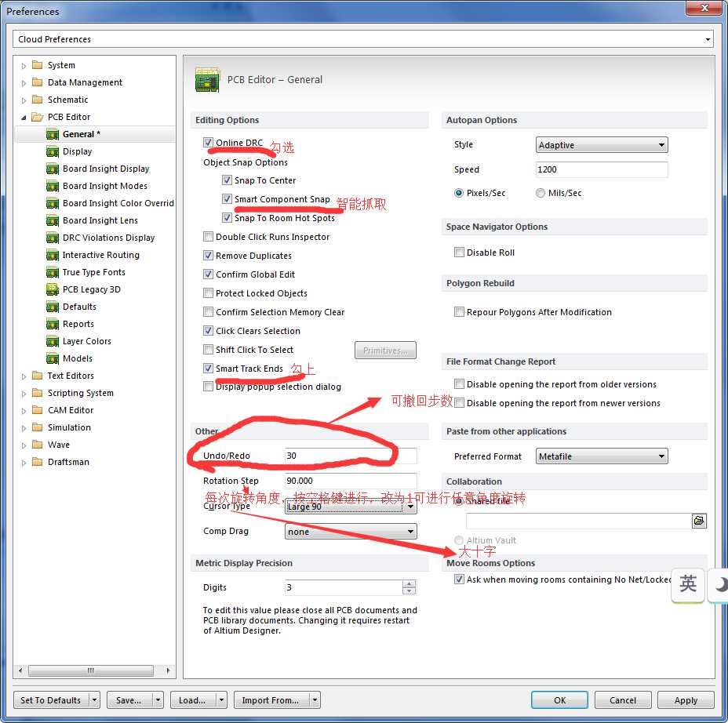Click the Interactive Routing icon
The width and height of the screenshot is (728, 723).
point(52,255)
